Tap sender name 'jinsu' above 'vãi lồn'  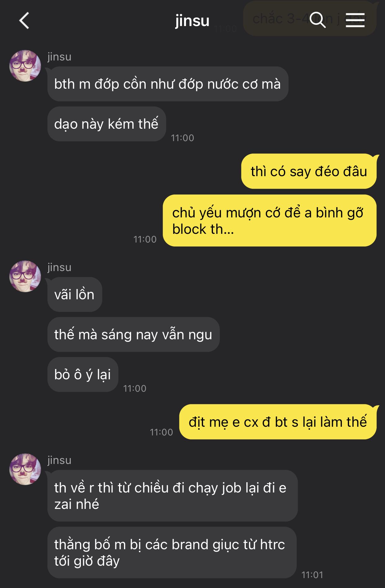click(60, 267)
